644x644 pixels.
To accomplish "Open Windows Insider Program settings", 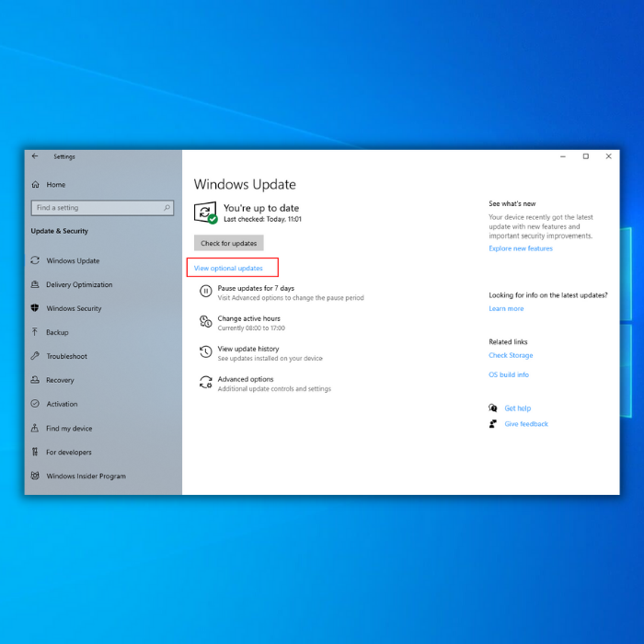I will coord(86,476).
